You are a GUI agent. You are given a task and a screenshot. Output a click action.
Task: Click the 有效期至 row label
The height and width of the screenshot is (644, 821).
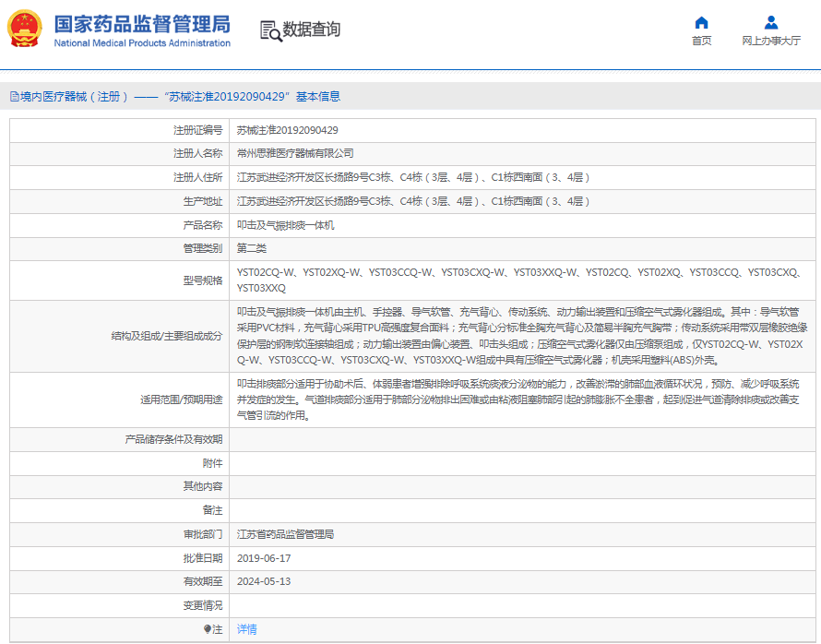pyautogui.click(x=203, y=581)
